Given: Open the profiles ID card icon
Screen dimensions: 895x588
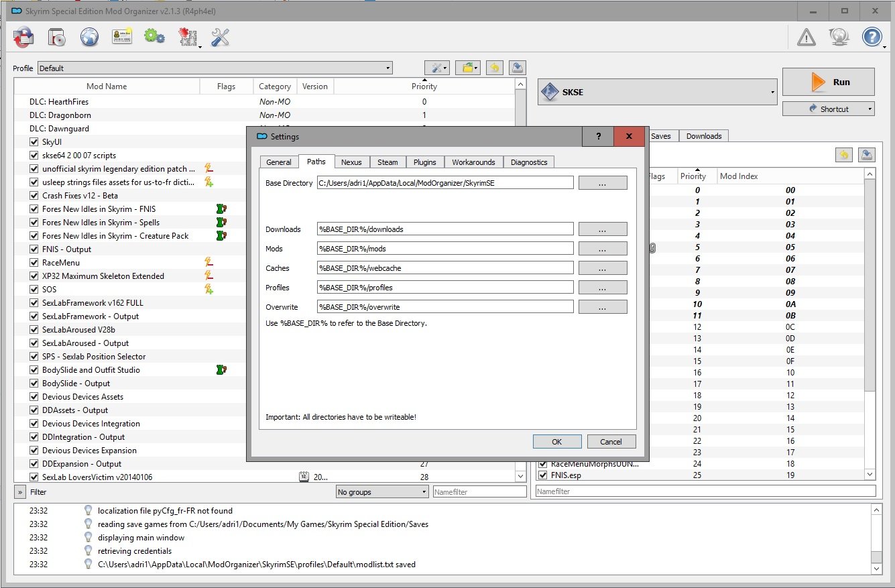Looking at the screenshot, I should coord(122,37).
